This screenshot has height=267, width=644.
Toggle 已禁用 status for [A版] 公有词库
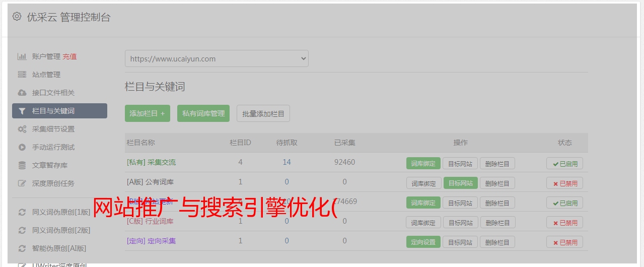(564, 183)
